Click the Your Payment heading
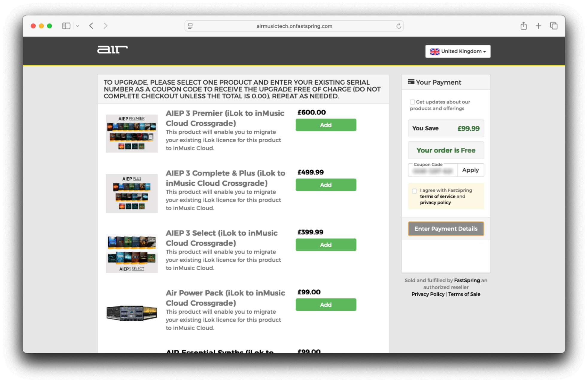 (x=438, y=82)
